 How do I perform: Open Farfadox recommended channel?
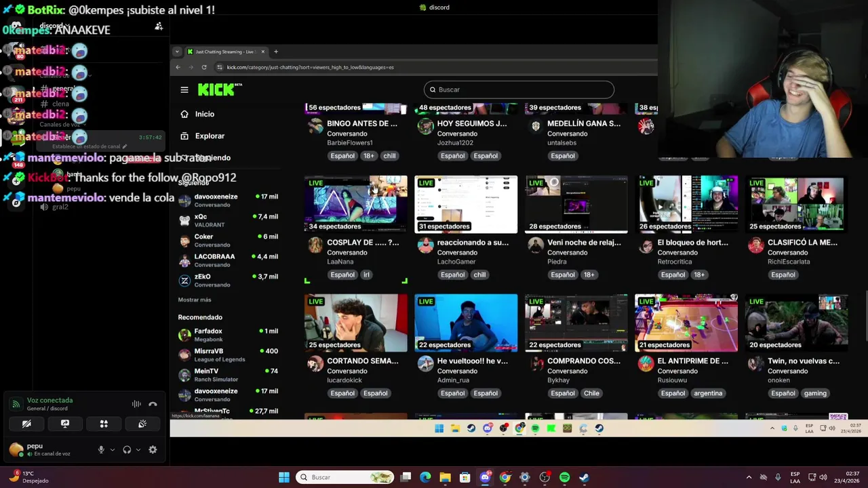[x=228, y=335]
